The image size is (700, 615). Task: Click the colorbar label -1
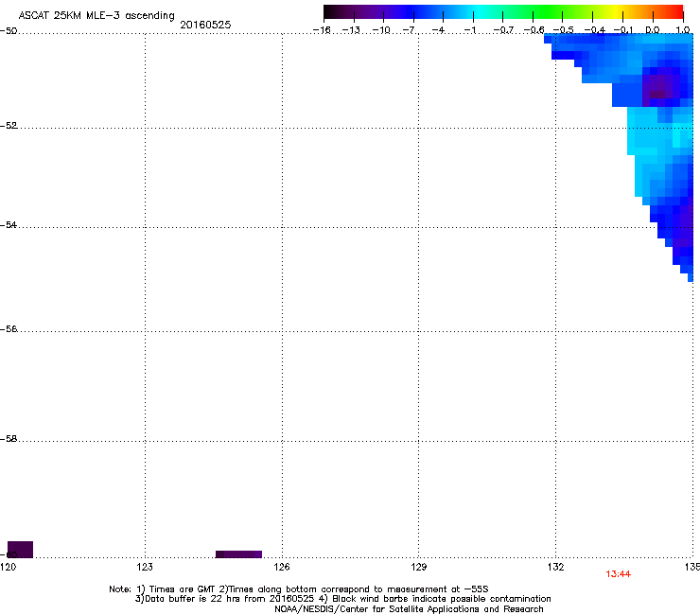[x=469, y=30]
